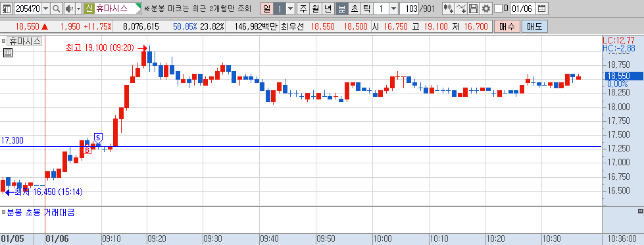Open chart settings gear icon

[x=486, y=8]
